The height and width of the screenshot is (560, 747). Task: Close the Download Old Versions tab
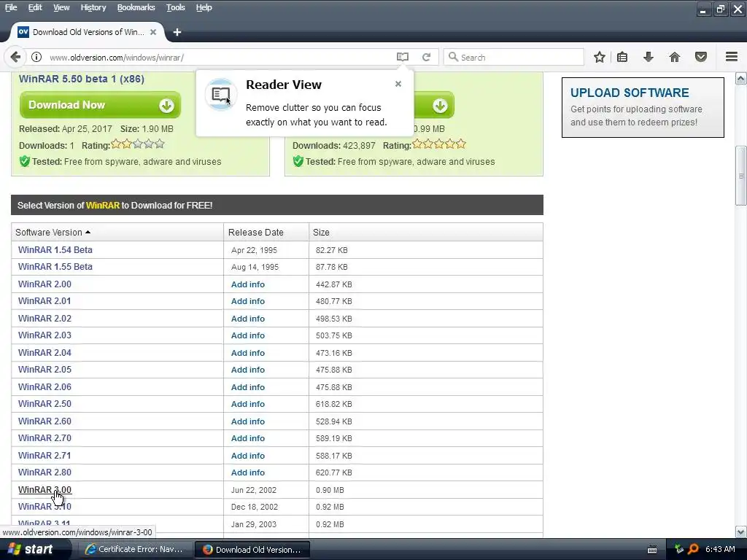[153, 32]
